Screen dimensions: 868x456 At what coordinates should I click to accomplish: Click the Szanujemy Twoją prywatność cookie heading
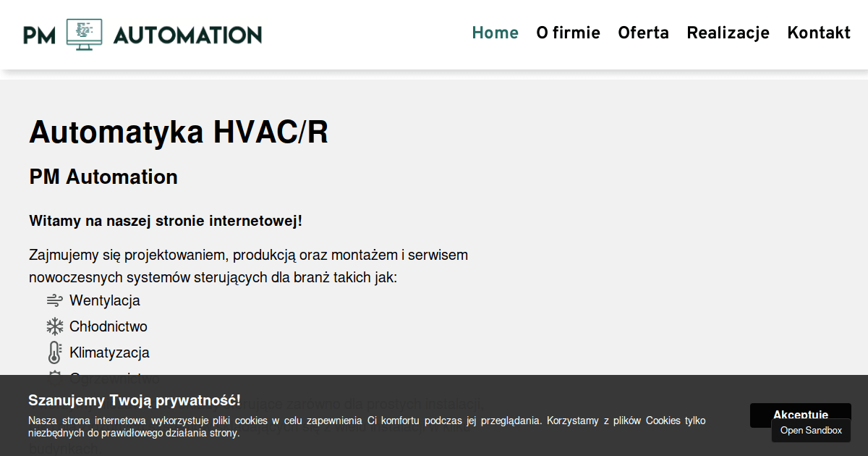click(x=135, y=400)
